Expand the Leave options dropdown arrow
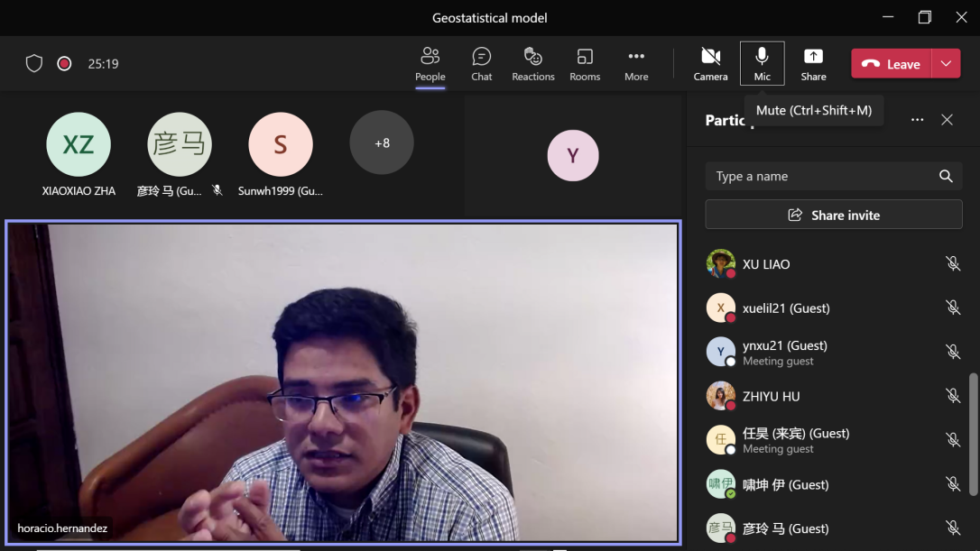Viewport: 980px width, 551px height. 946,64
